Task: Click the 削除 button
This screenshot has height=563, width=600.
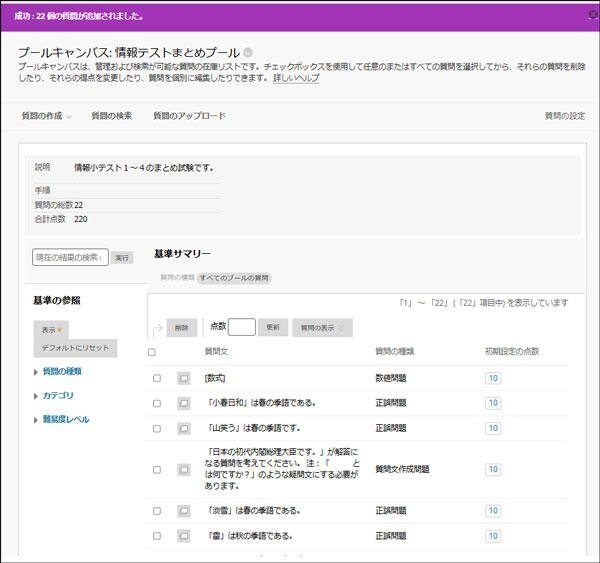Action: click(181, 328)
